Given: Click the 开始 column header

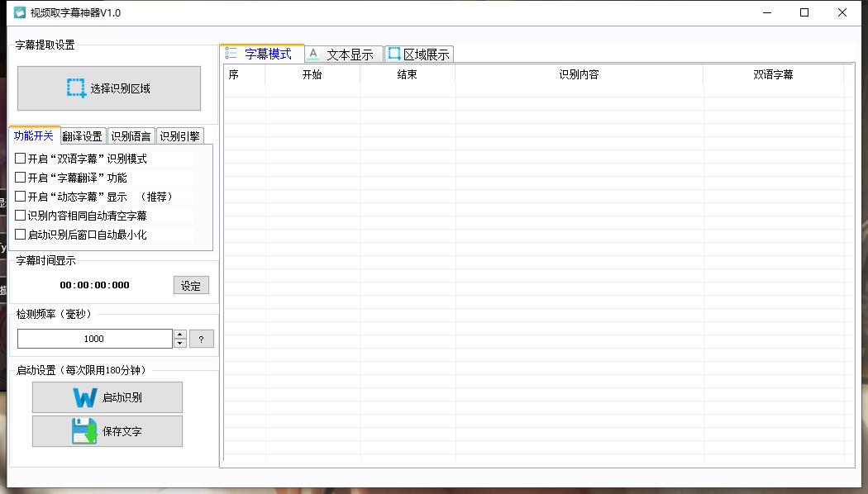Looking at the screenshot, I should [312, 74].
